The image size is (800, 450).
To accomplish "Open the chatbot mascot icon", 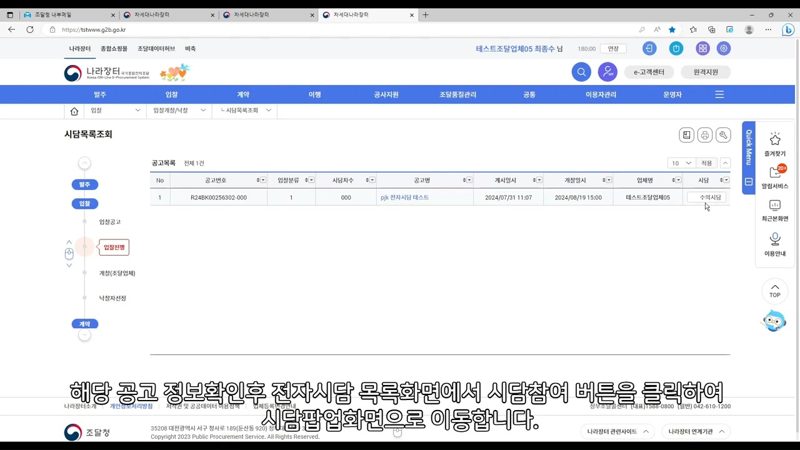I will pos(774,321).
